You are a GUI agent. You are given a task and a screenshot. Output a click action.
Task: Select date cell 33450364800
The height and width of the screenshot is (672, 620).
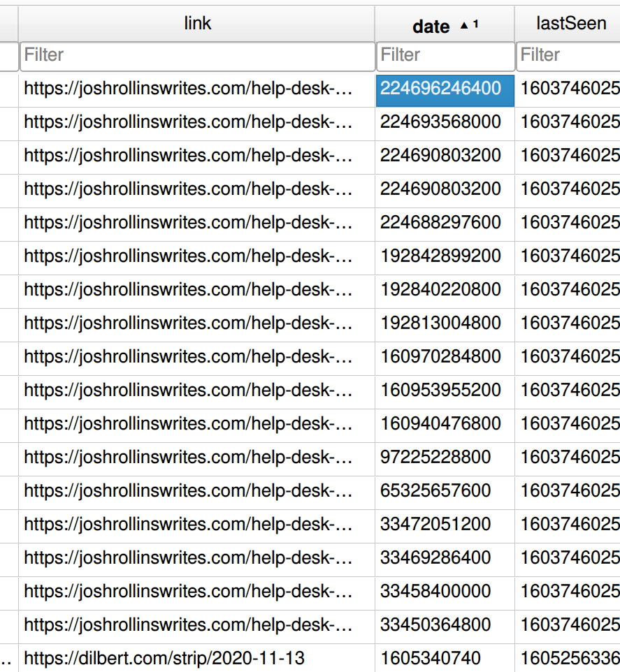(445, 627)
